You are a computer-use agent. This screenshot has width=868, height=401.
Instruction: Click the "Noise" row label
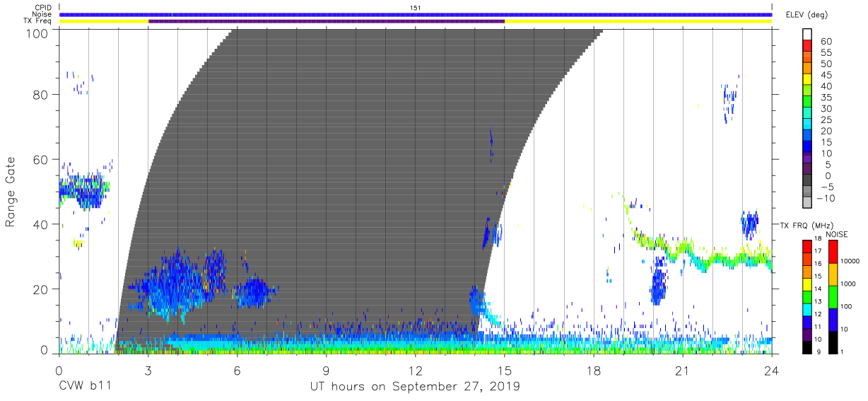tap(42, 14)
